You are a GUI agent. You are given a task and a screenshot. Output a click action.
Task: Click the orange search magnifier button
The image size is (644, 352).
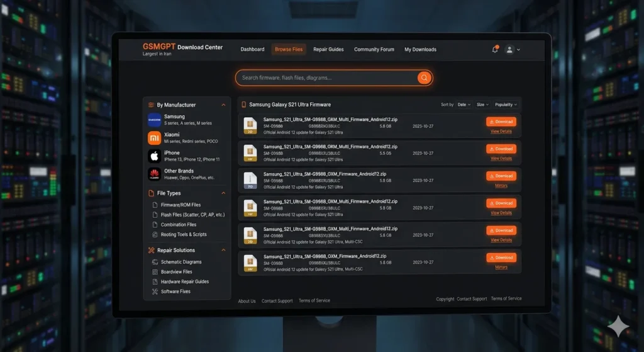pyautogui.click(x=424, y=77)
